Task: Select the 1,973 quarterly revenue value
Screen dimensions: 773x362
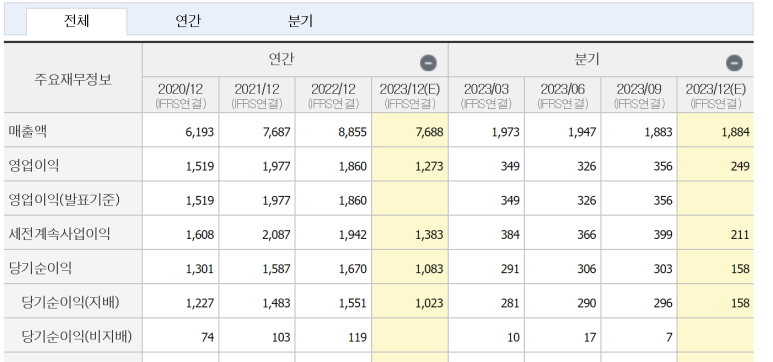Action: click(506, 132)
